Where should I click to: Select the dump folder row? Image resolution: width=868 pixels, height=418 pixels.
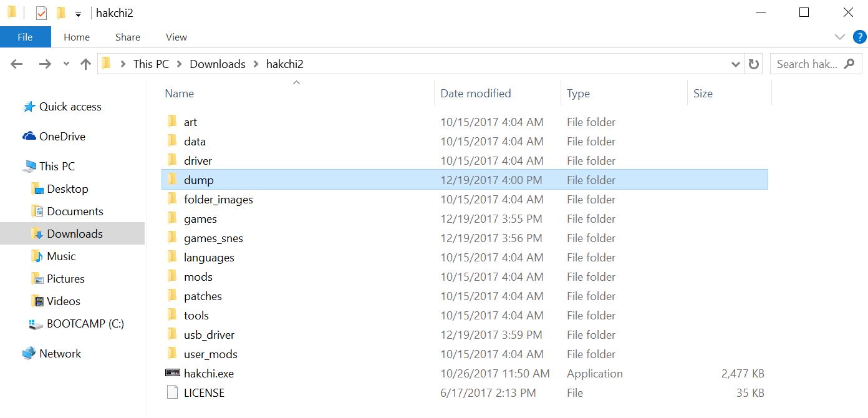pos(465,180)
